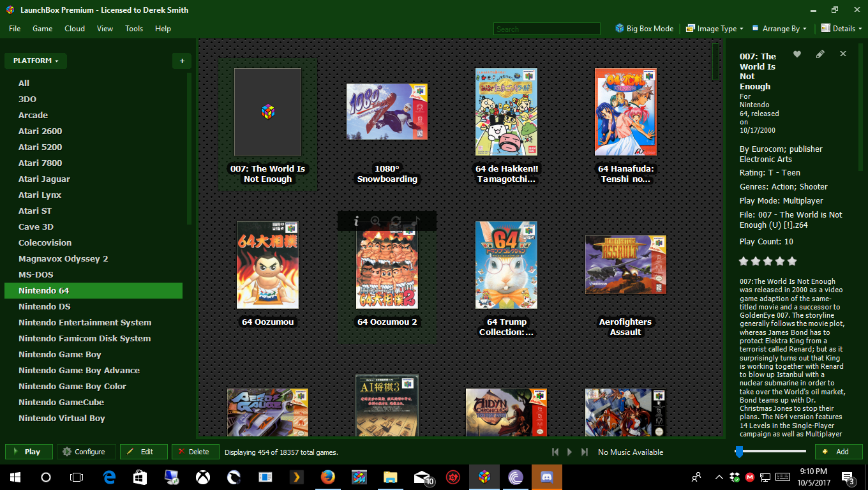
Task: Skip to previous music track
Action: click(555, 452)
